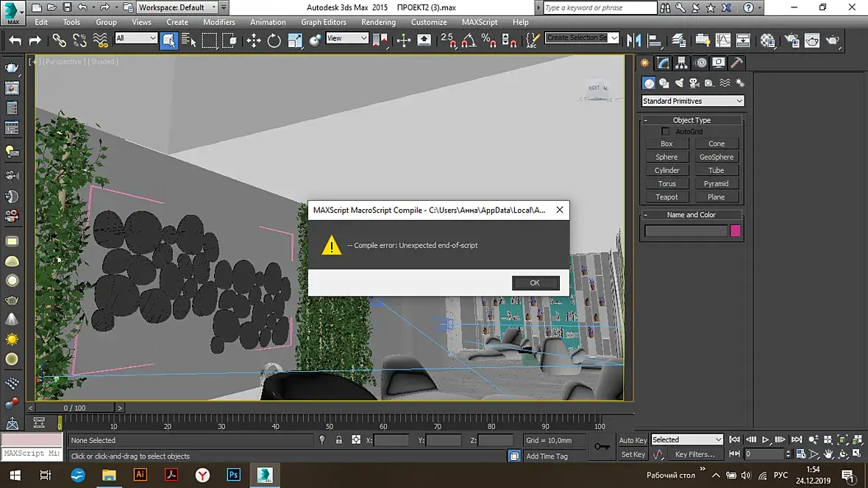The width and height of the screenshot is (868, 488).
Task: Click the Teapot primitive button
Action: point(666,197)
